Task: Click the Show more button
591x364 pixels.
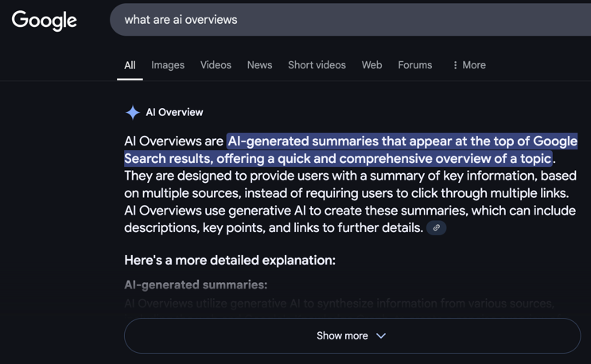Action: click(352, 335)
